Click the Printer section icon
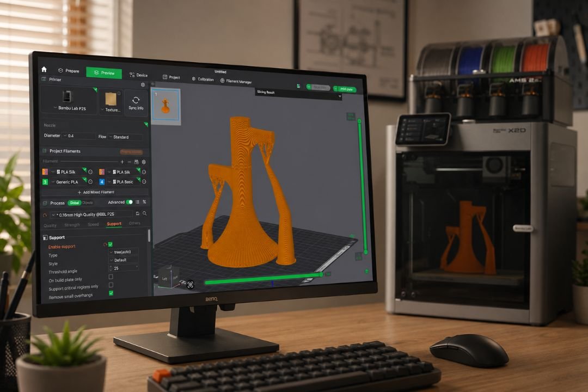This screenshot has width=588, height=392. point(44,79)
